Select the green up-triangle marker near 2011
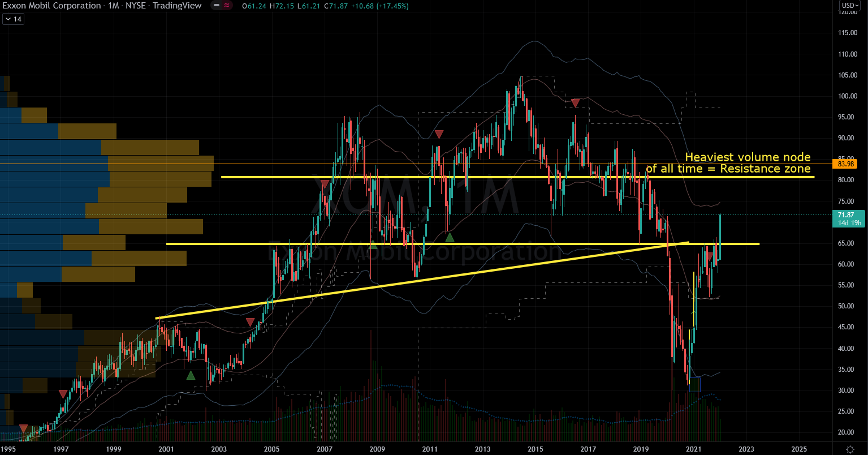This screenshot has height=455, width=868. (x=450, y=237)
